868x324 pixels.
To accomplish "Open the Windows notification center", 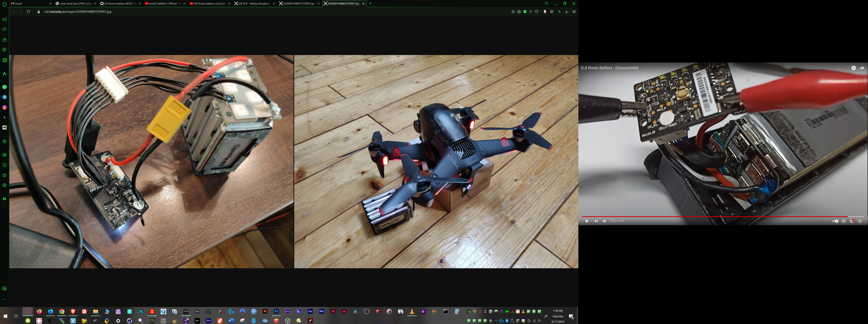I will click(571, 316).
